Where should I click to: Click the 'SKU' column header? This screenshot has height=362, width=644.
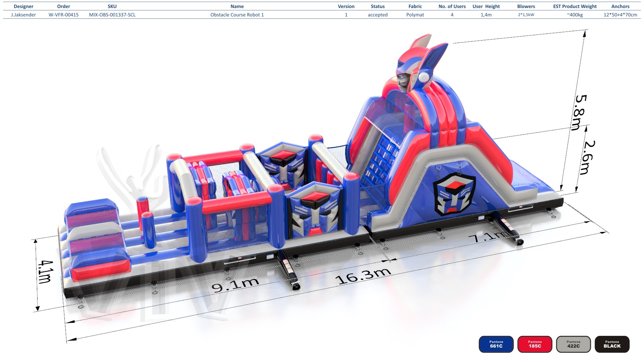click(x=112, y=6)
